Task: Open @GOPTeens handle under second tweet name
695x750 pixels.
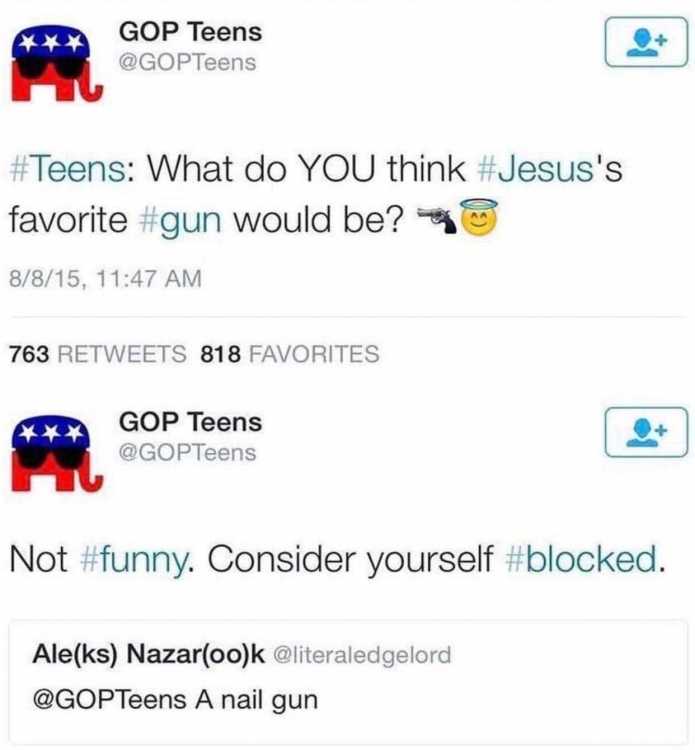Action: pyautogui.click(x=188, y=452)
